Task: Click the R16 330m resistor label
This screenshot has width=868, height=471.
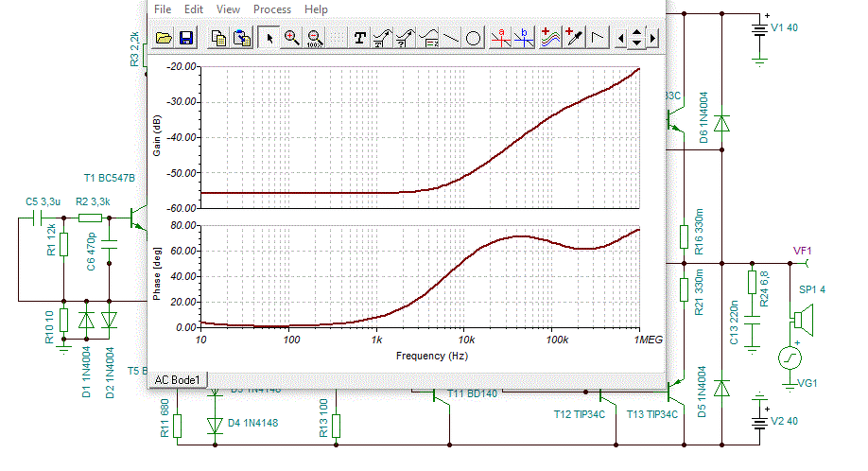Action: (699, 232)
